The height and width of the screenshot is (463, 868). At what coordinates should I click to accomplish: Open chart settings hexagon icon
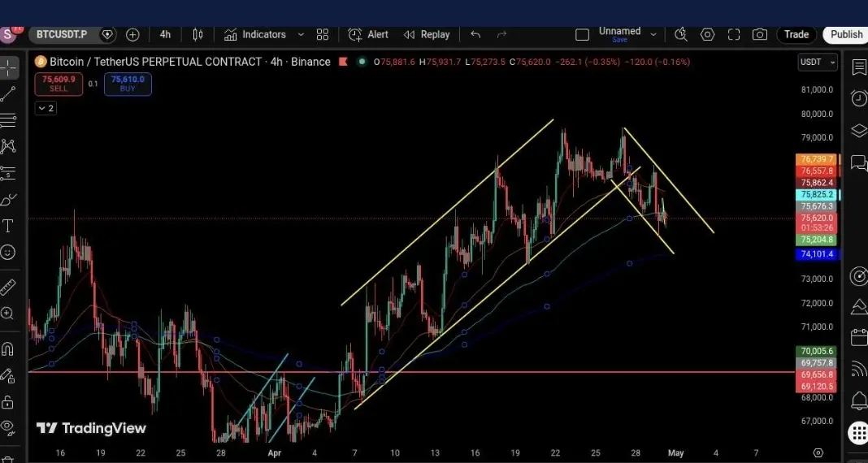(707, 34)
